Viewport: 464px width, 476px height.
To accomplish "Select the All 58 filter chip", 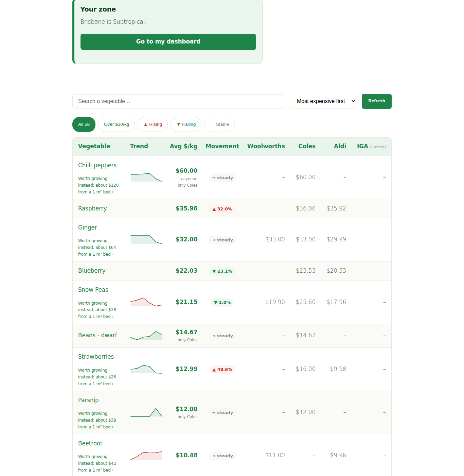I will pos(84,124).
